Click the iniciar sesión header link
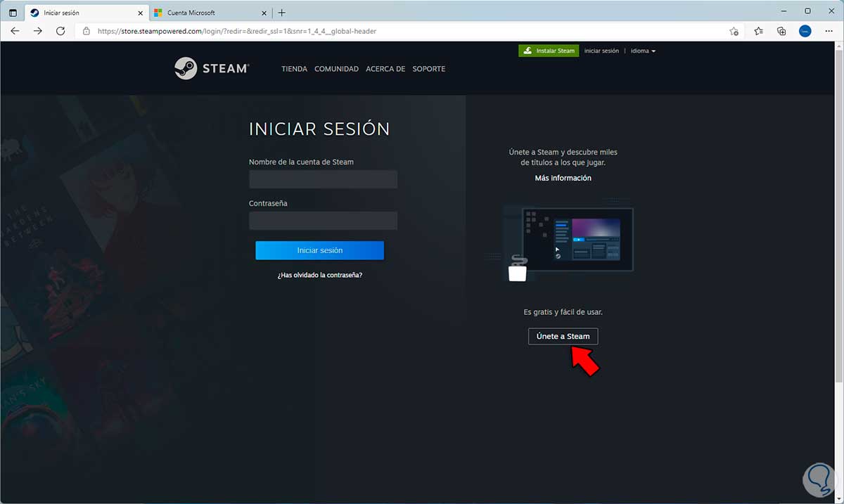The image size is (844, 504). pyautogui.click(x=601, y=51)
